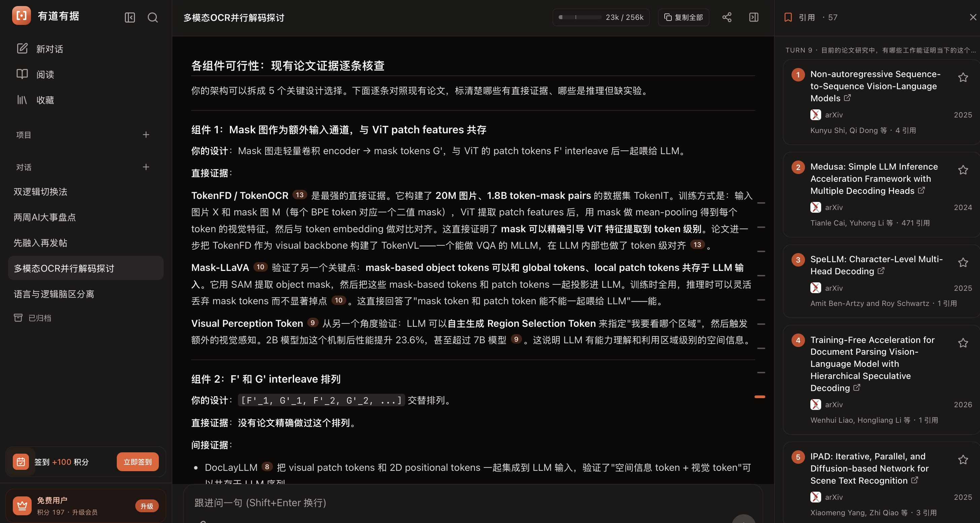Star the IPAD paper citation
Image resolution: width=980 pixels, height=523 pixels.
[x=963, y=460]
